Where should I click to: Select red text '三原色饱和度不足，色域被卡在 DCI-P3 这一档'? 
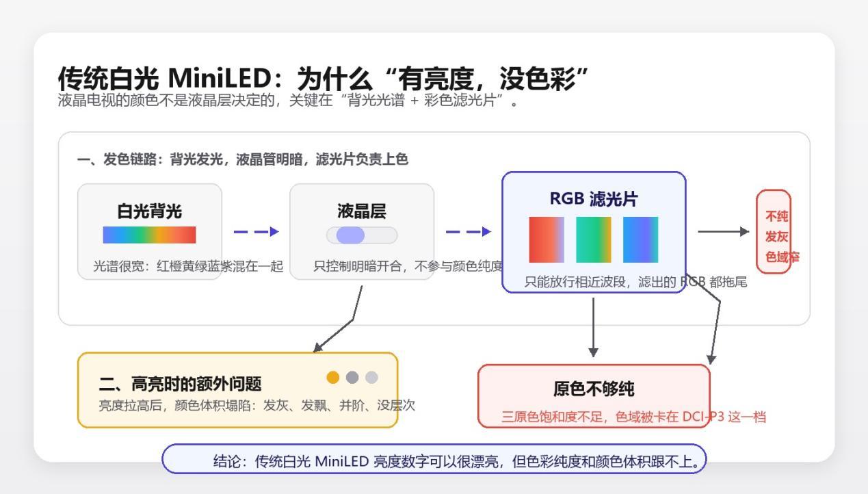[x=633, y=417]
